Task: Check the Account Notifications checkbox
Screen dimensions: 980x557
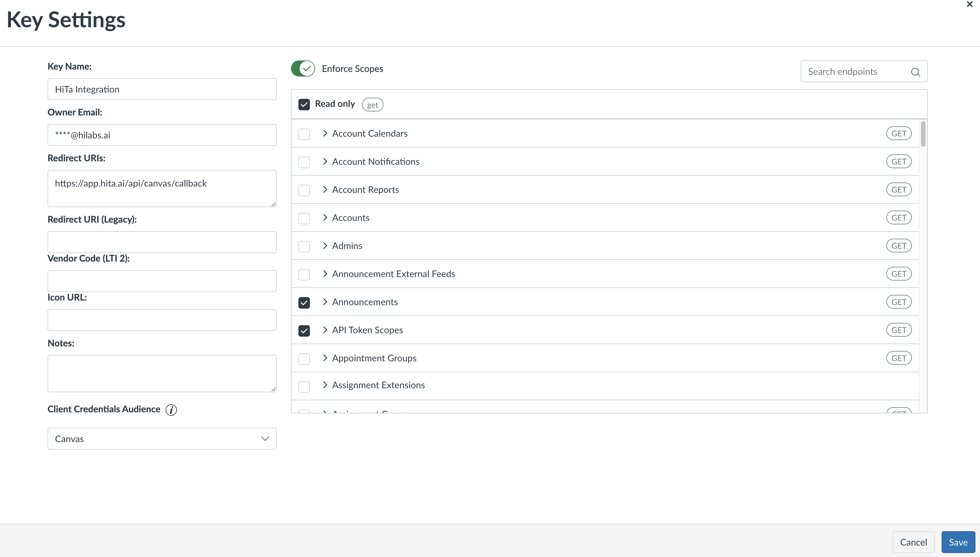Action: pos(304,162)
